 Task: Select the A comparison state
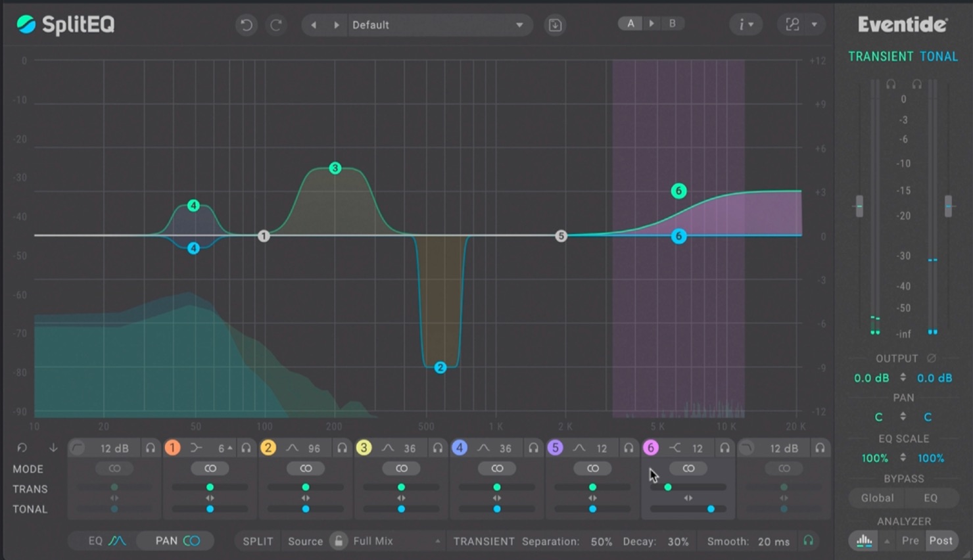point(630,24)
